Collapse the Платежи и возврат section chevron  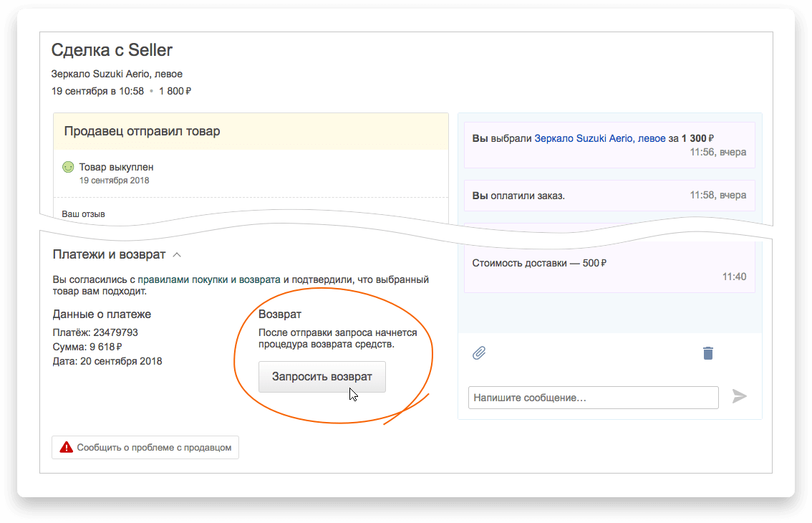pyautogui.click(x=177, y=254)
